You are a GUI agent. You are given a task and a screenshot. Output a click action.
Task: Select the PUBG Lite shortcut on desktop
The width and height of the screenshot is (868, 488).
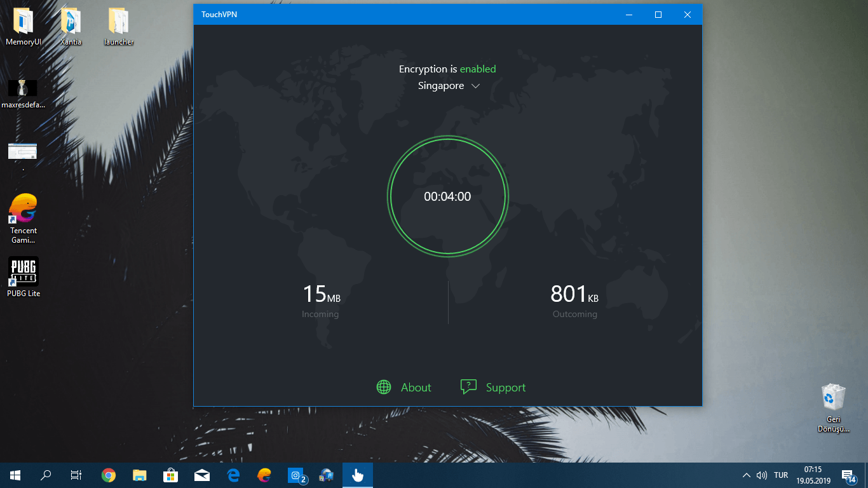pos(23,277)
